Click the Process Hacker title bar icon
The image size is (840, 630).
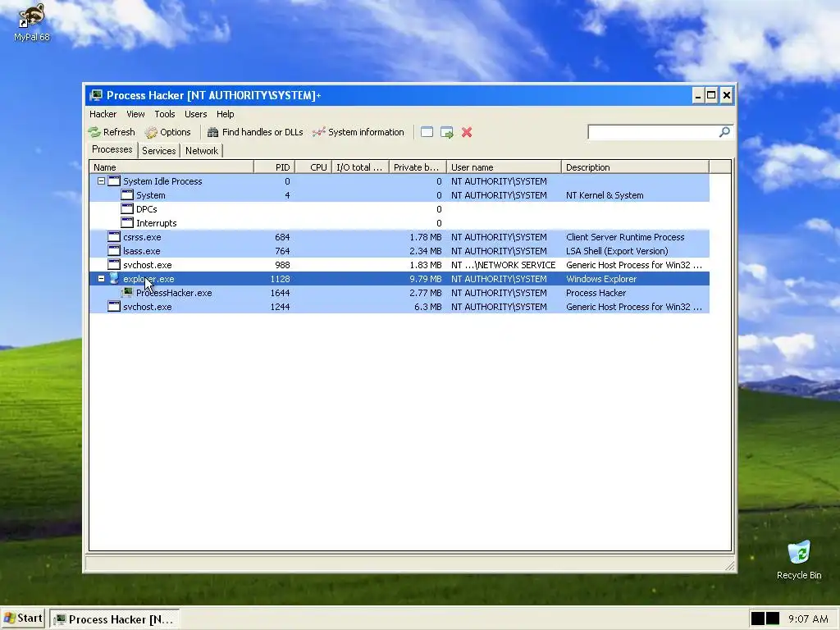point(96,95)
